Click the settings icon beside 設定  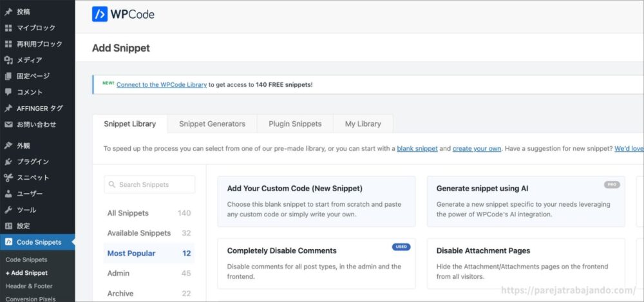pos(8,226)
